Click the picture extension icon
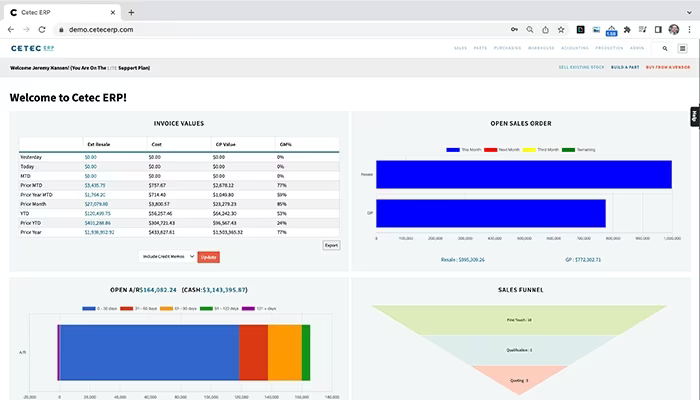700x400 pixels. point(596,29)
